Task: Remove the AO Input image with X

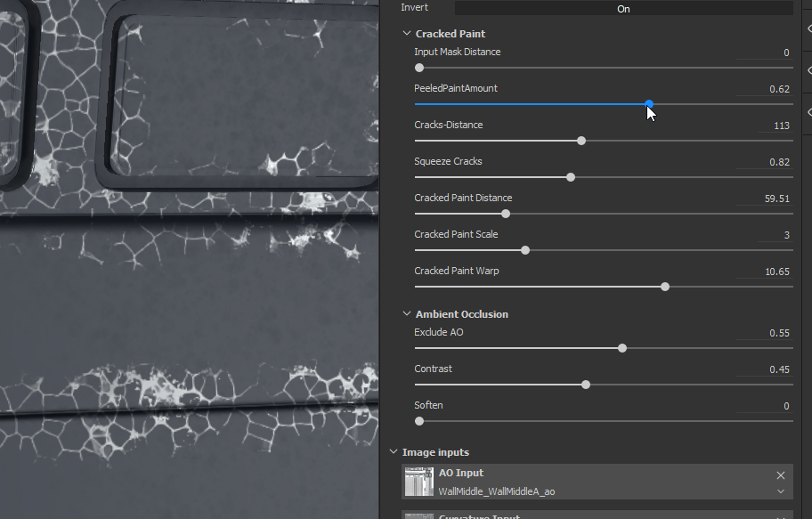Action: click(781, 475)
